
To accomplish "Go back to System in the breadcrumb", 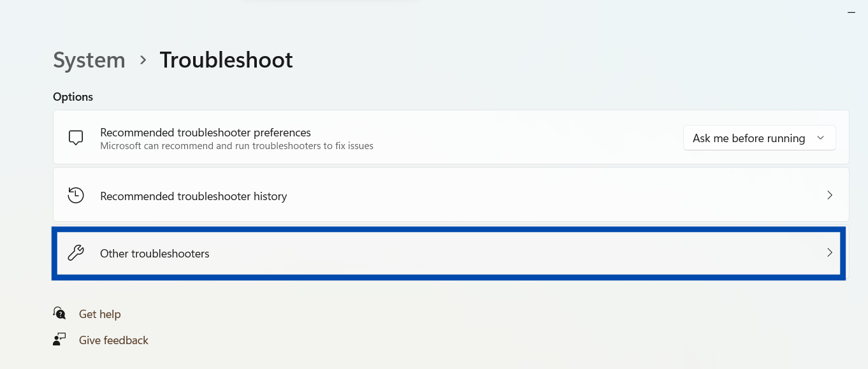I will click(x=89, y=60).
